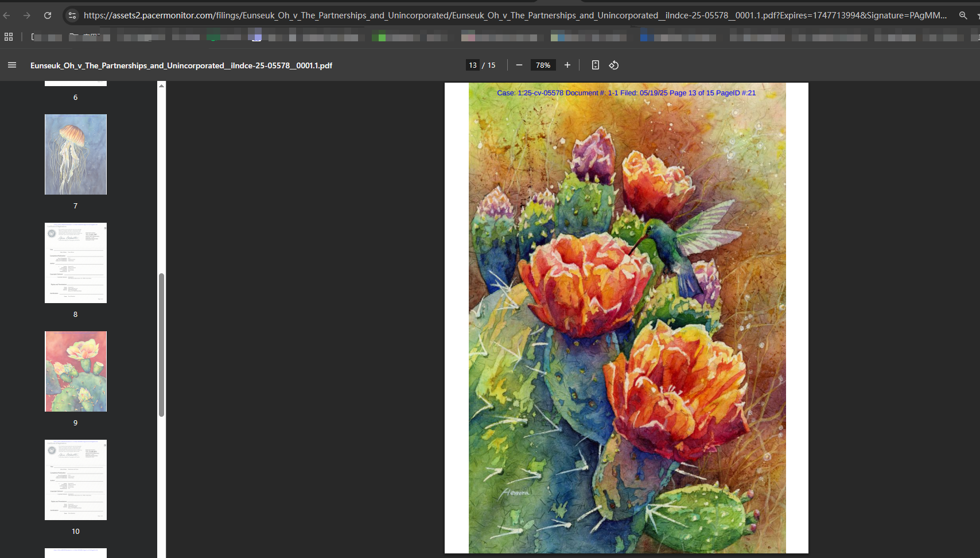Jump to page 10 document thumbnail
This screenshot has width=980, height=558.
pyautogui.click(x=76, y=480)
